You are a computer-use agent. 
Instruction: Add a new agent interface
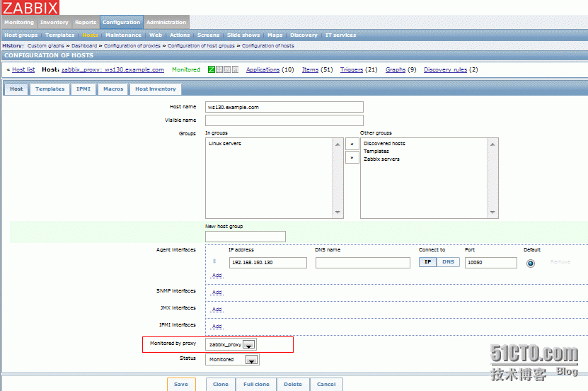coord(217,275)
